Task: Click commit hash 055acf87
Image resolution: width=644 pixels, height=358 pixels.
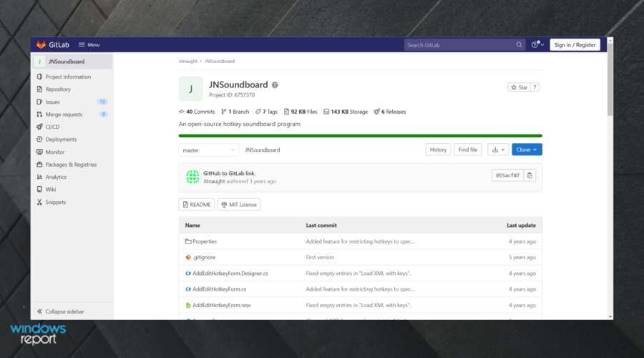Action: pos(507,175)
